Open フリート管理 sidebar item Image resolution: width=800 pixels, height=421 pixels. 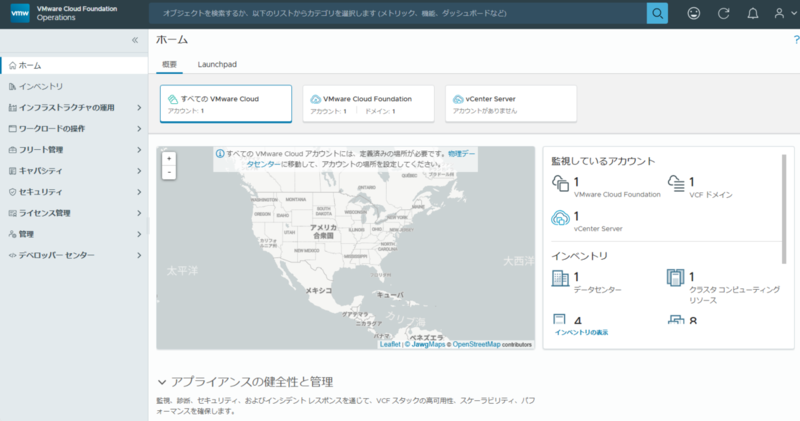click(74, 150)
